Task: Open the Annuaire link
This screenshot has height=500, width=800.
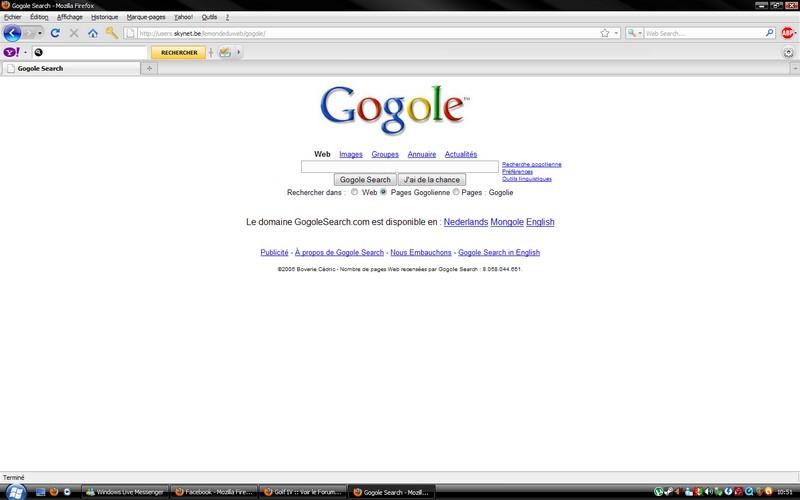Action: click(422, 154)
